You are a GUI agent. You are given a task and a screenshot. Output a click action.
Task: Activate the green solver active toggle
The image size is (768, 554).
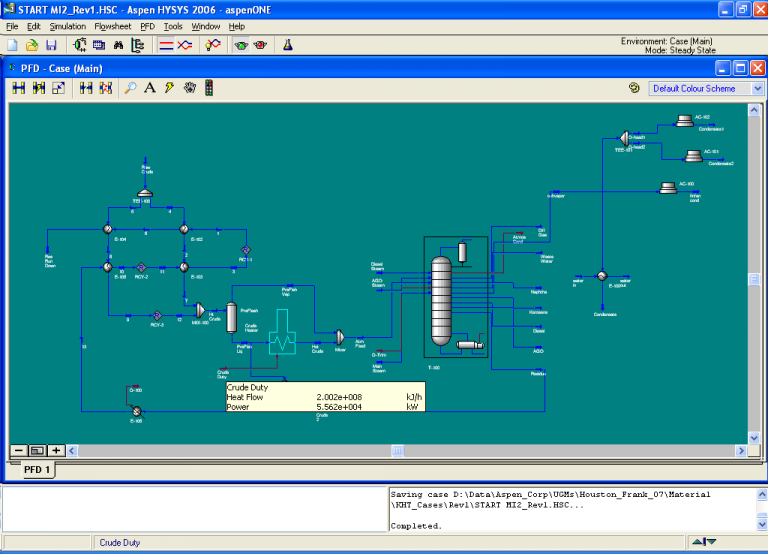tap(240, 45)
